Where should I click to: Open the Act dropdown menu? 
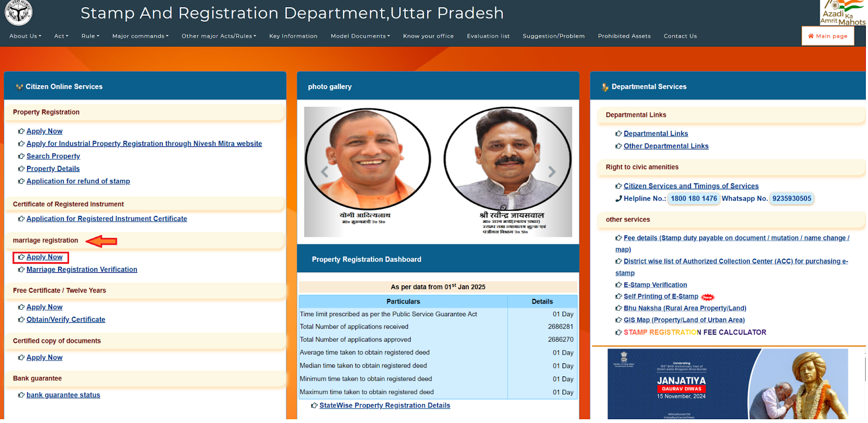pos(61,36)
